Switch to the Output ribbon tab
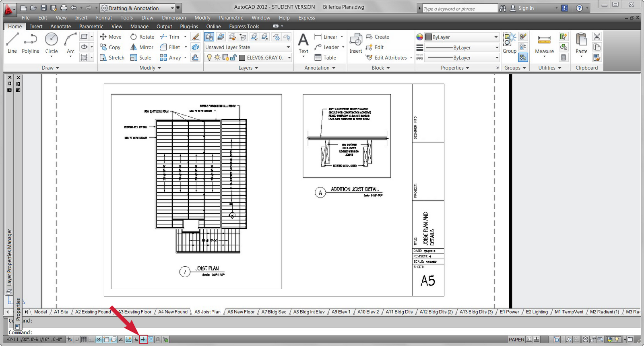This screenshot has width=644, height=346. [x=164, y=26]
